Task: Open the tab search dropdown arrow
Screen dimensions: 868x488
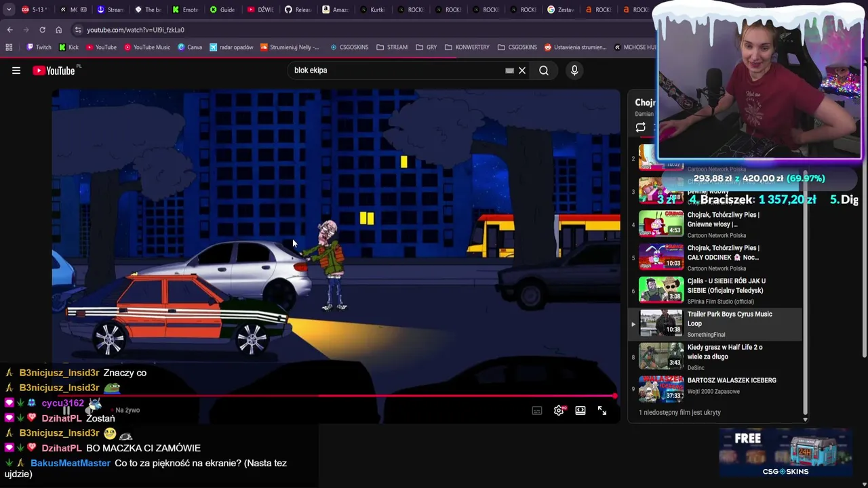Action: coord(9,9)
